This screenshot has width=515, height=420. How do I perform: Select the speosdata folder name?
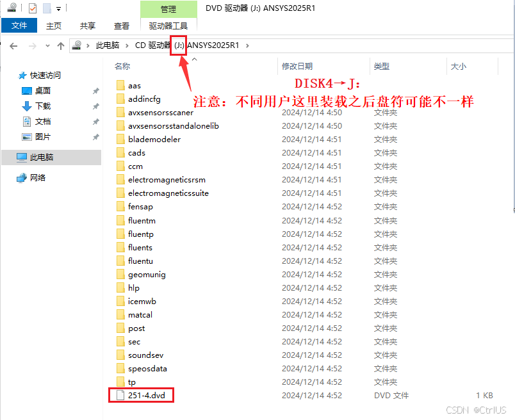147,369
